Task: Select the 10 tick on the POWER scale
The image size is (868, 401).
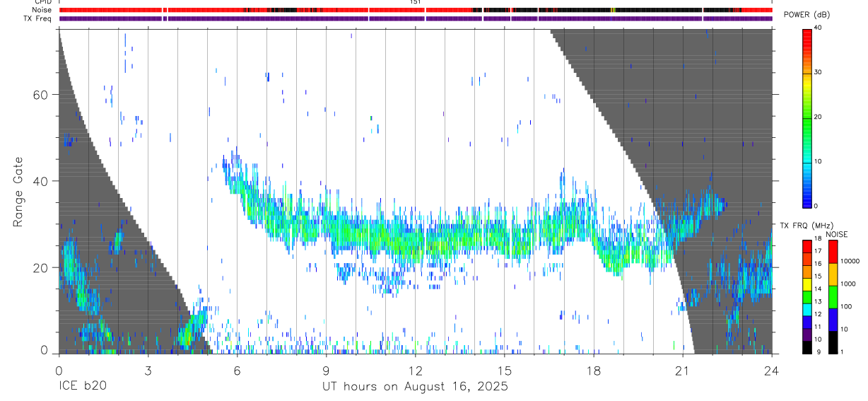Action: pos(819,162)
